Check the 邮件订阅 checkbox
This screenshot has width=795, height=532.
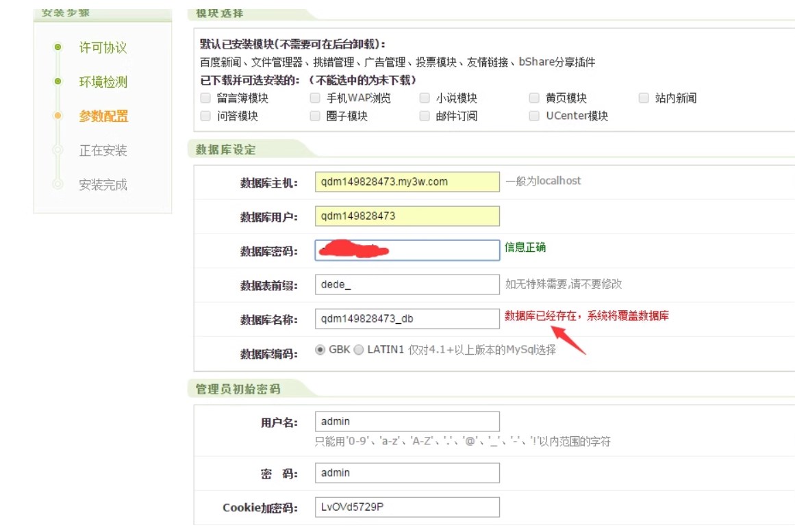point(425,116)
